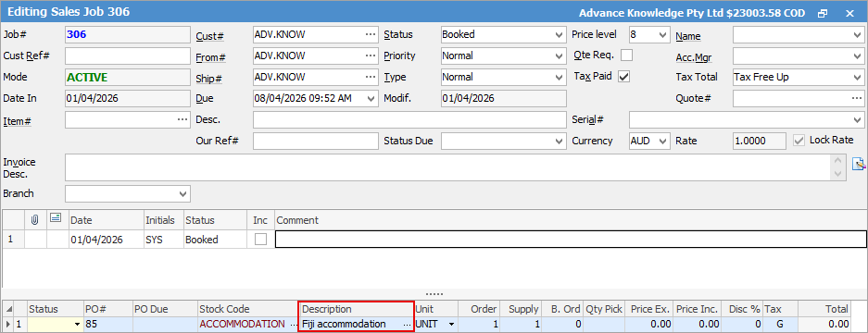Open the Item# lookup ellipsis button
The width and height of the screenshot is (868, 333).
pyautogui.click(x=182, y=119)
